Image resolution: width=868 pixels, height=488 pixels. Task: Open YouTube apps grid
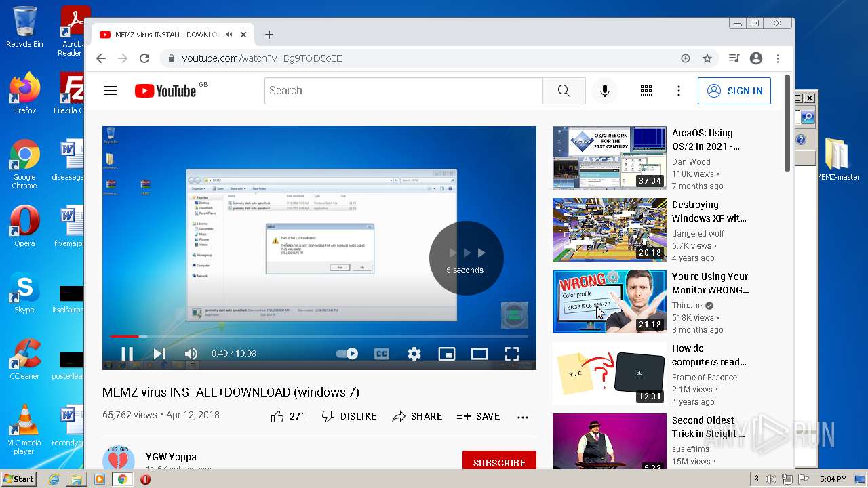(x=646, y=91)
